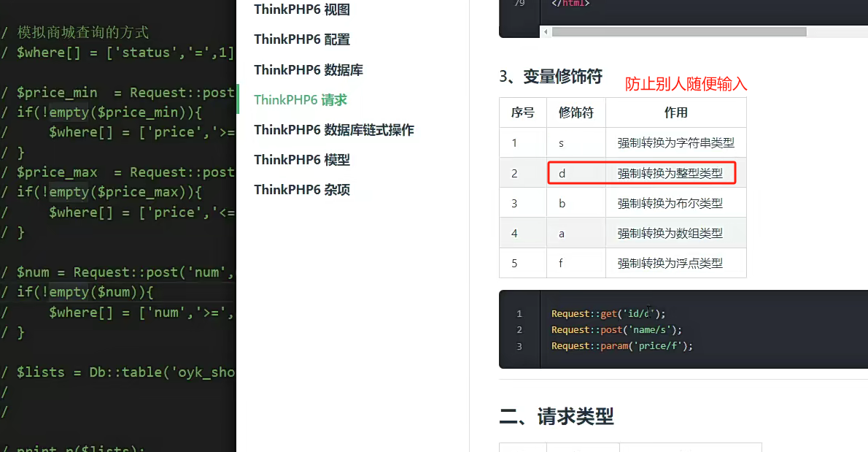The height and width of the screenshot is (452, 868).
Task: Click the editor line $where[] = ['num','>=',
Action: (142, 313)
